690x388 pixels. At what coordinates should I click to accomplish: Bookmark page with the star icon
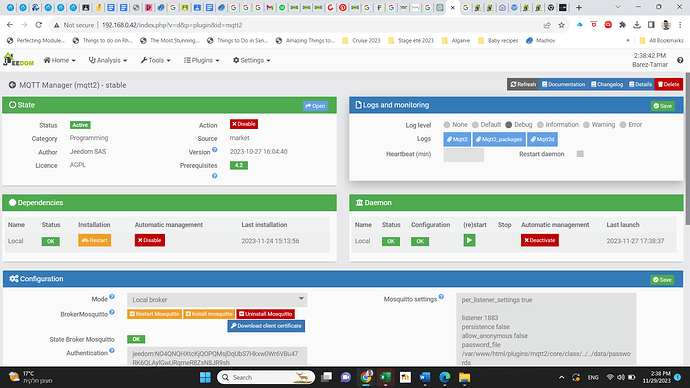pyautogui.click(x=562, y=25)
